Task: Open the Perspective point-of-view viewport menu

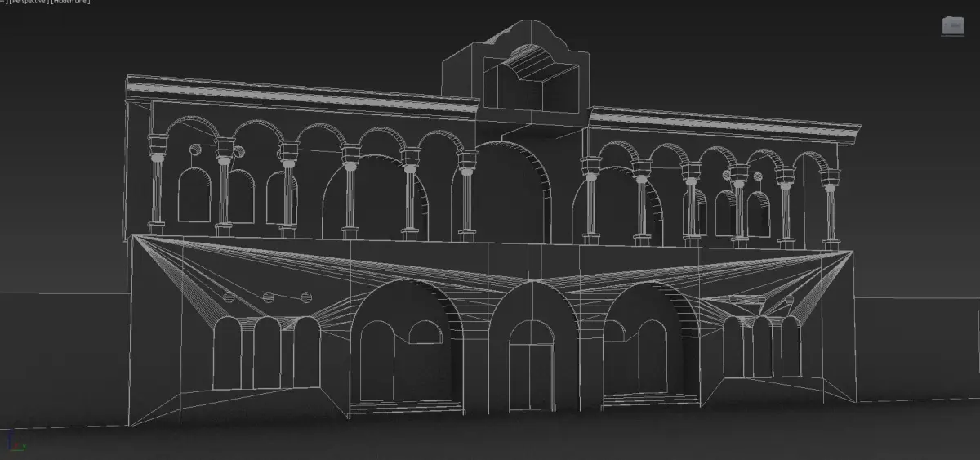Action: pos(28,3)
